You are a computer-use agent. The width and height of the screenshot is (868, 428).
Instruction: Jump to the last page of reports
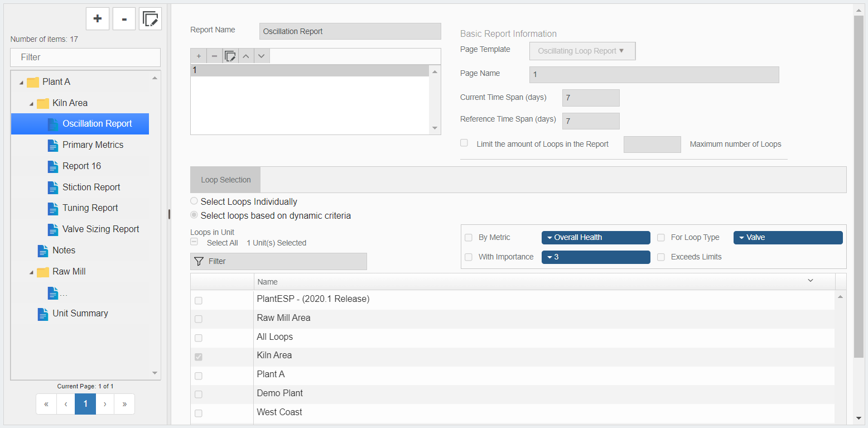tap(124, 404)
